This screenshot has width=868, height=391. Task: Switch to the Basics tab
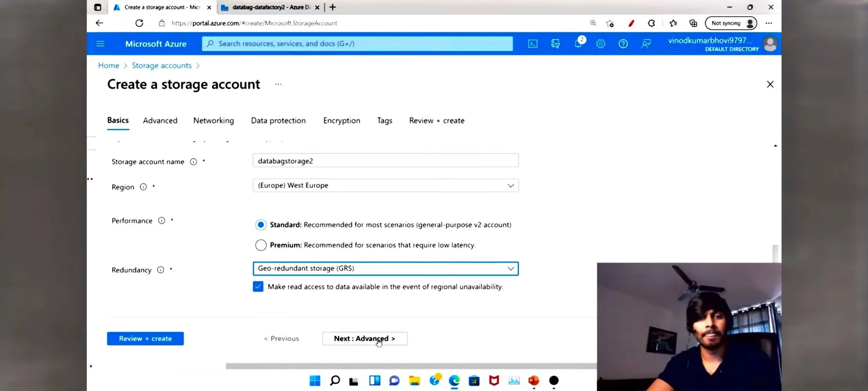[x=118, y=120]
